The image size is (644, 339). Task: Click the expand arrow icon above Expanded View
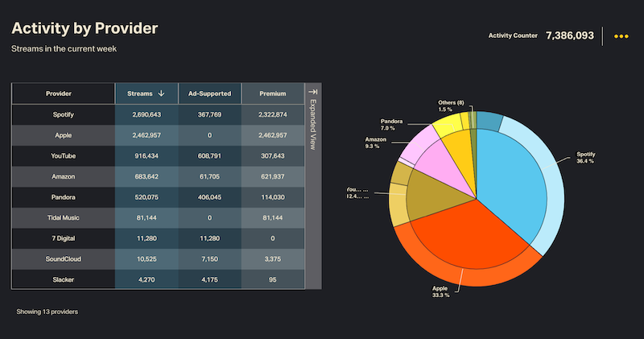click(313, 93)
